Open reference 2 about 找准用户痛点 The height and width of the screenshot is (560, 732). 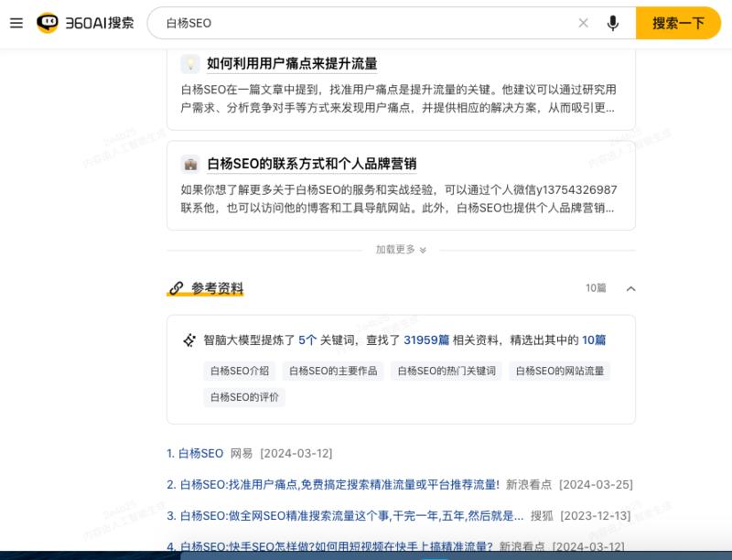[339, 484]
